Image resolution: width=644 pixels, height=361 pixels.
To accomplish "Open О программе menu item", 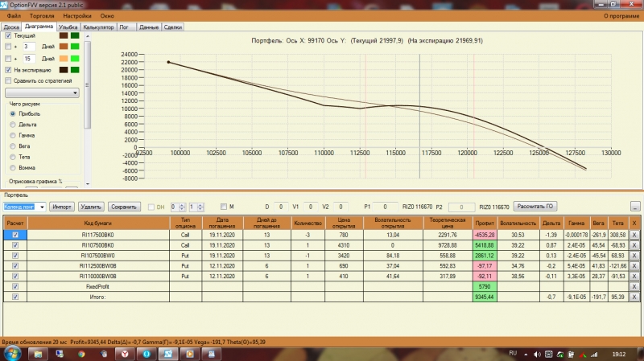I will (x=621, y=15).
